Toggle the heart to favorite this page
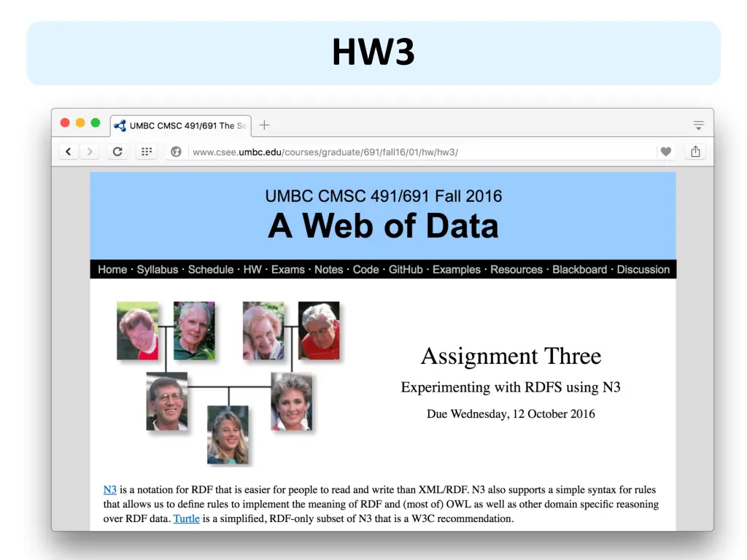 (x=665, y=151)
